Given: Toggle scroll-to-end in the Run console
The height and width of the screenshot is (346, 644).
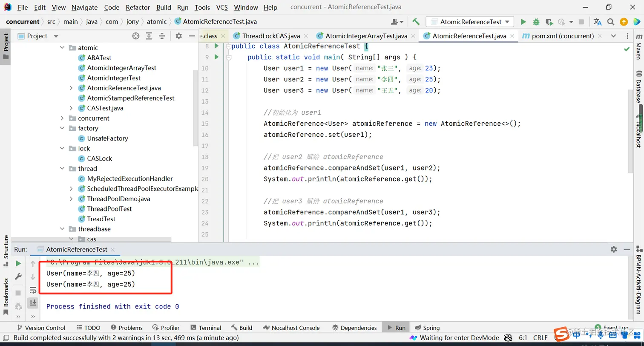Looking at the screenshot, I should click(x=33, y=303).
